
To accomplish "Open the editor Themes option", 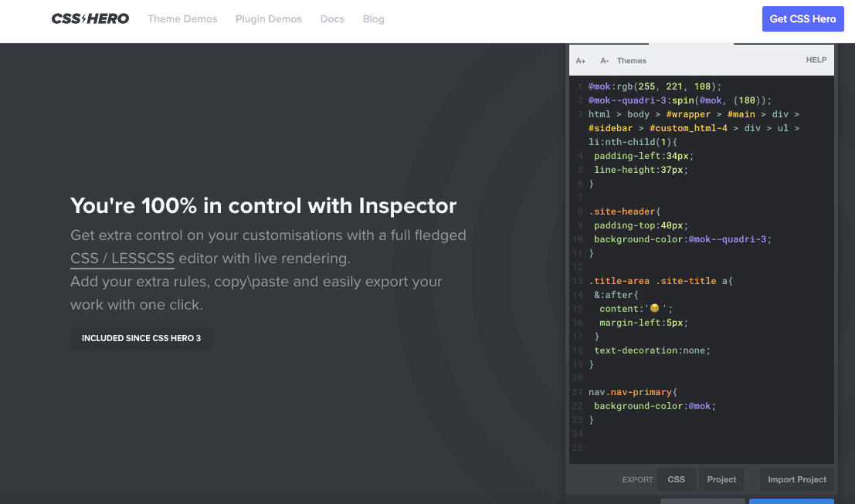I will tap(632, 61).
